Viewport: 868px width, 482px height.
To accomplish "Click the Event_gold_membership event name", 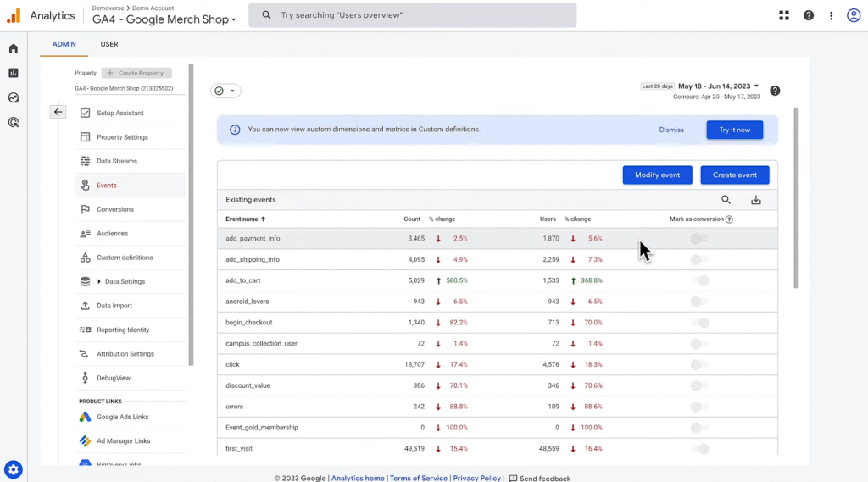I will 261,428.
